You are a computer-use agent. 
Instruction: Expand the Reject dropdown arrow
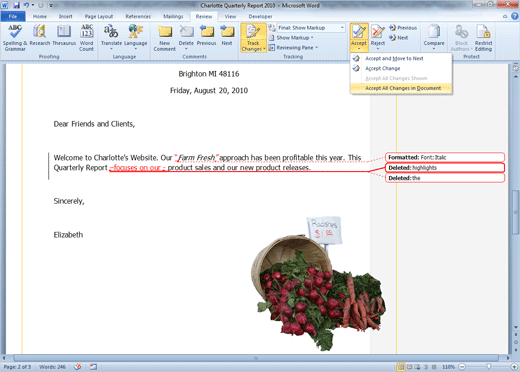(378, 49)
